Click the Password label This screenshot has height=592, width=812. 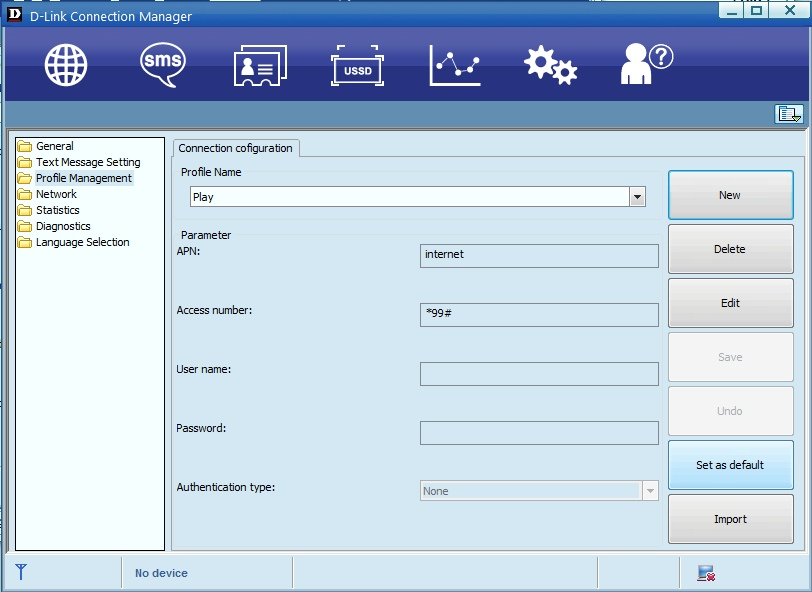pyautogui.click(x=201, y=428)
